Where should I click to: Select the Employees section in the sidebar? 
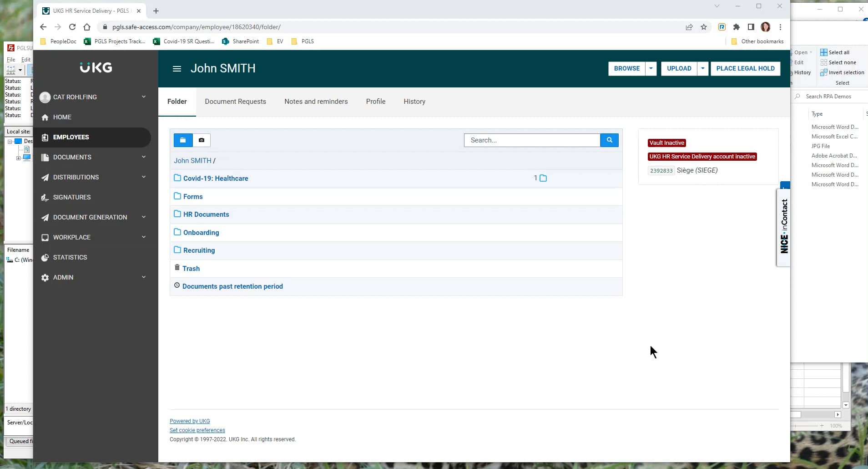71,137
